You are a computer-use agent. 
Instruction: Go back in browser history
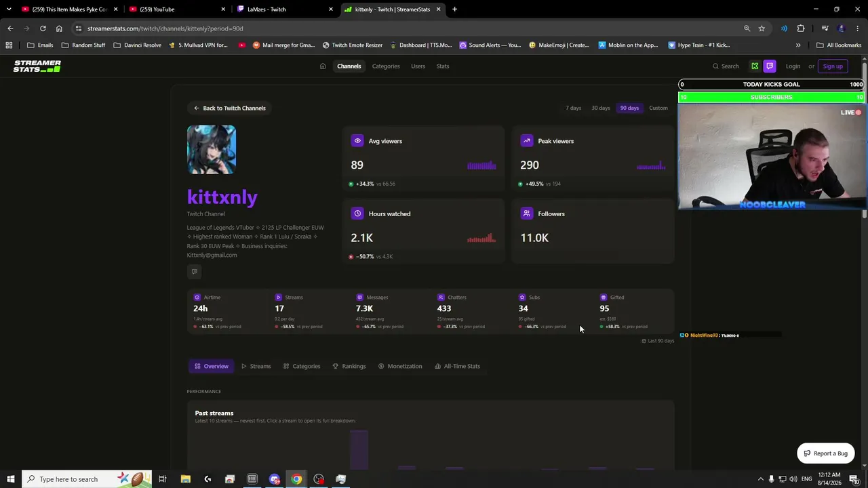point(10,28)
